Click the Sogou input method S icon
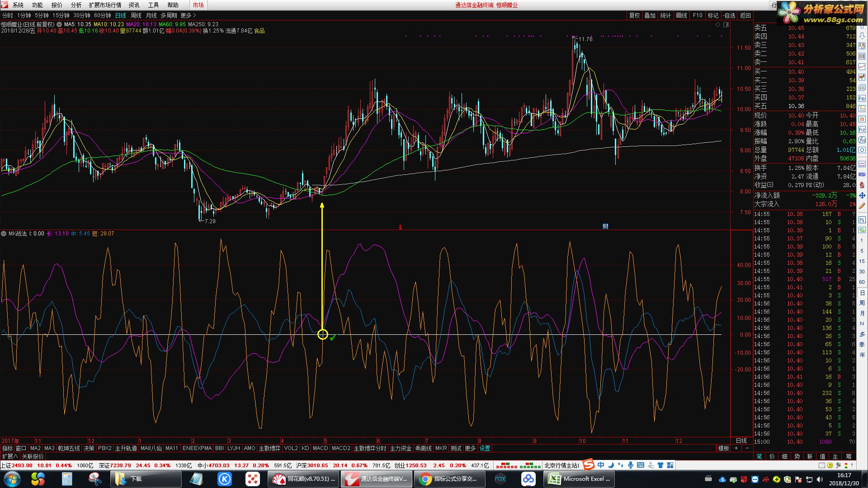 pos(589,465)
